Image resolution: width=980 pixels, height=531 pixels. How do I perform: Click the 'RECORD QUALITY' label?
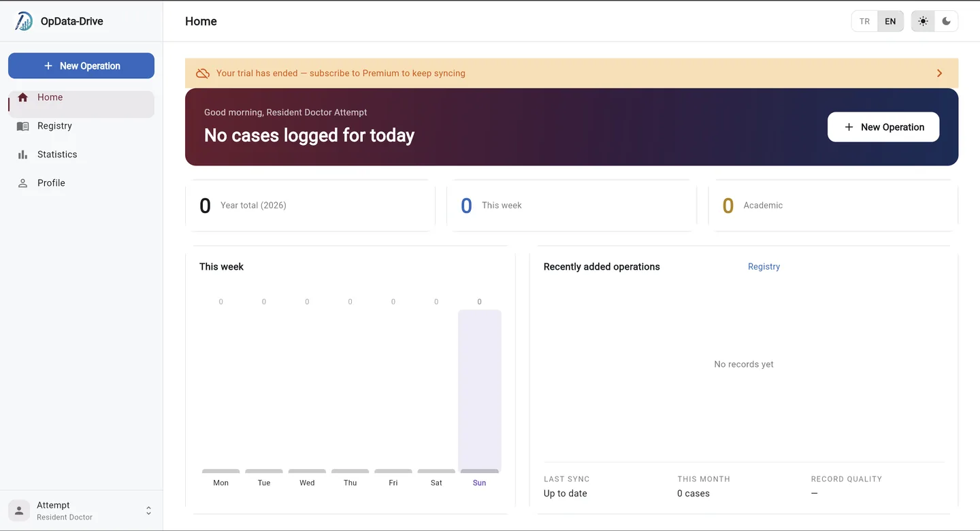[x=847, y=479]
